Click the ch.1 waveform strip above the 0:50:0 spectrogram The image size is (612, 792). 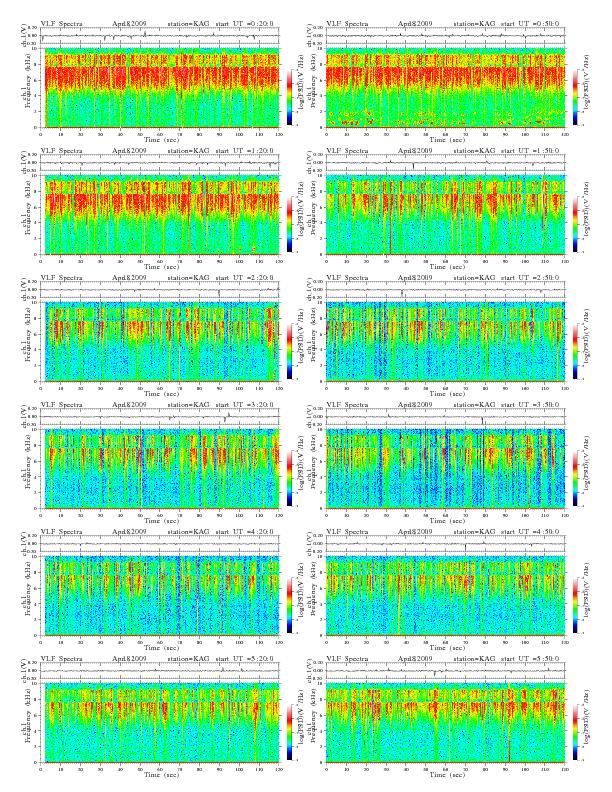pos(445,36)
